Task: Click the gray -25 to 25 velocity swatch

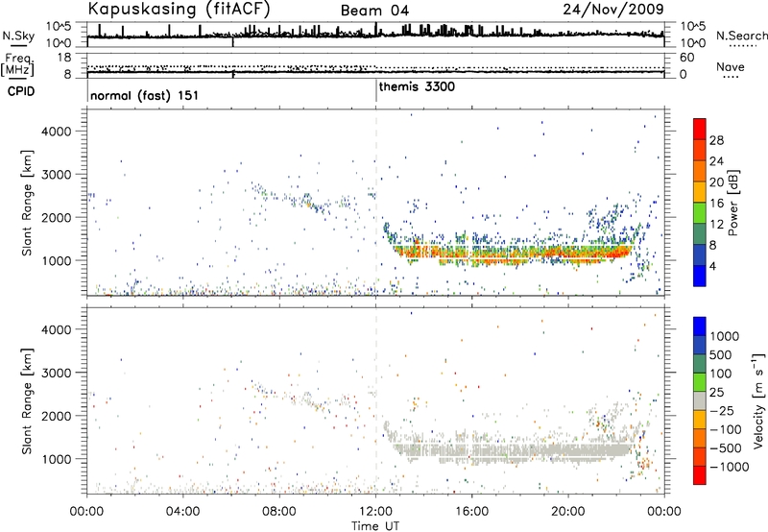Action: (700, 400)
